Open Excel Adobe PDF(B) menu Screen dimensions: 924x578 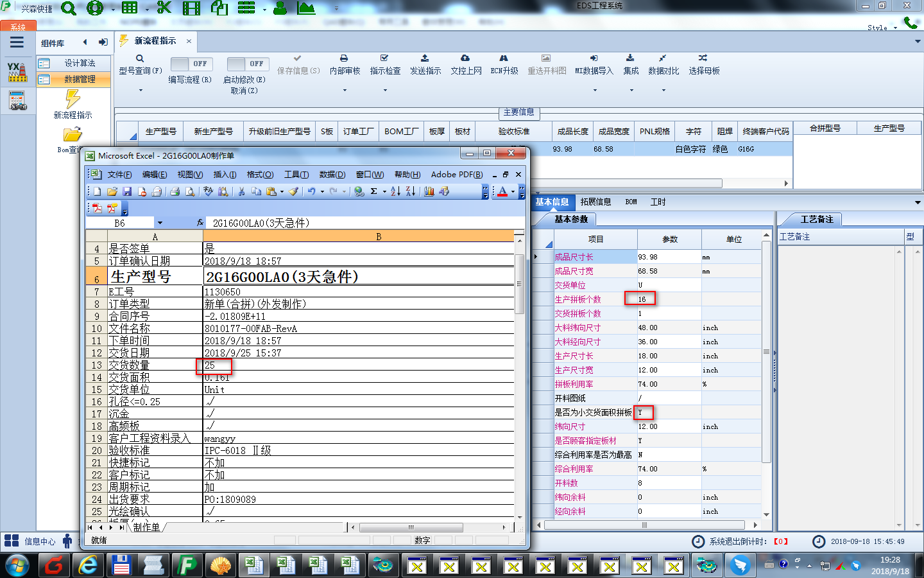457,175
